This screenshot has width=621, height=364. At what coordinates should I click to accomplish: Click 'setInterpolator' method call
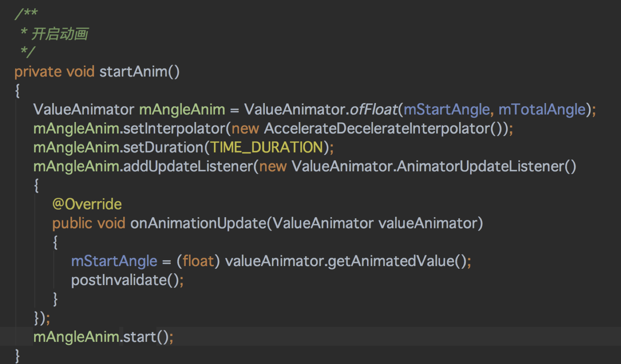pyautogui.click(x=174, y=129)
